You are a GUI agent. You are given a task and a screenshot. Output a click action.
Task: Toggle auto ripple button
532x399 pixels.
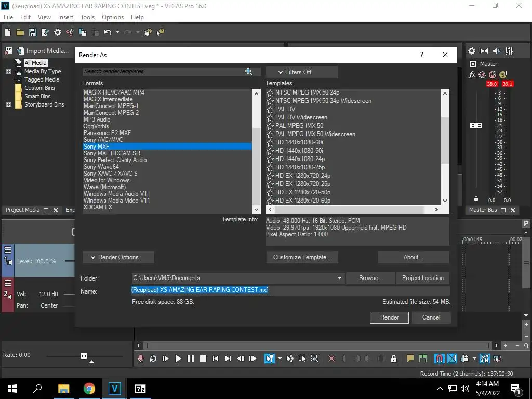click(464, 358)
